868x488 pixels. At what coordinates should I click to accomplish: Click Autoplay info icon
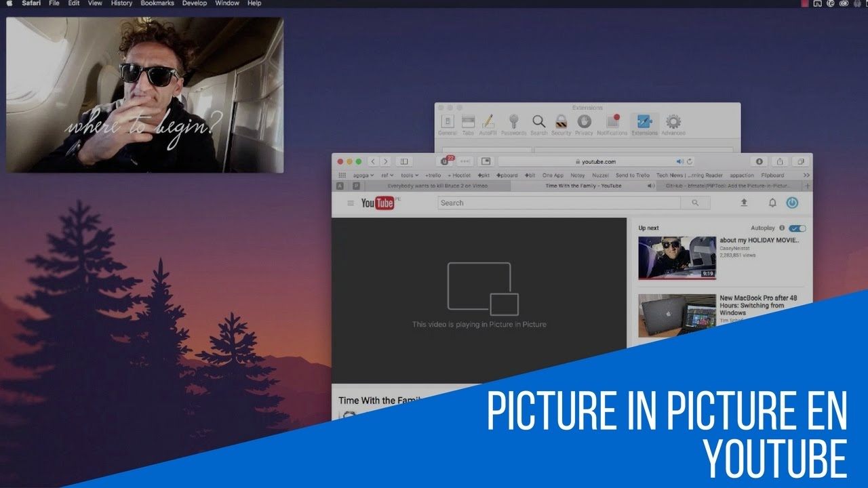(782, 228)
